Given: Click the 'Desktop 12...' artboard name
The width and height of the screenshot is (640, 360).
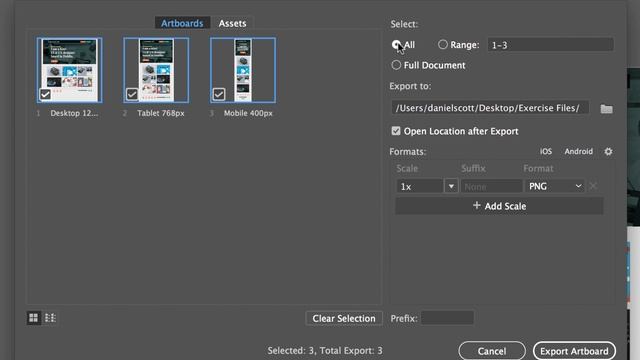Looking at the screenshot, I should 74,113.
